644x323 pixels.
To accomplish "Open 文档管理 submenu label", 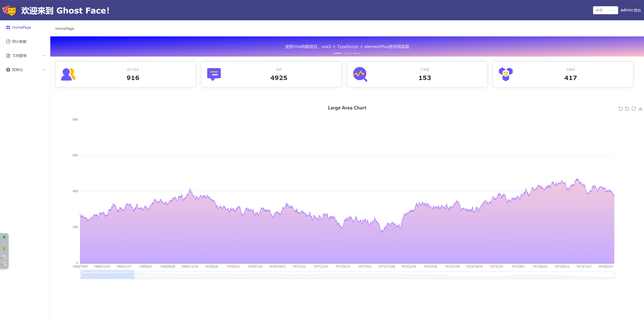I will click(x=19, y=56).
